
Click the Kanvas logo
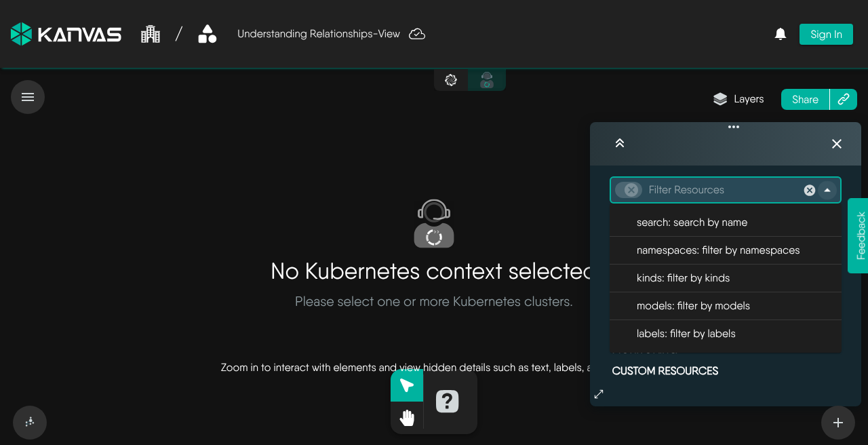click(66, 34)
